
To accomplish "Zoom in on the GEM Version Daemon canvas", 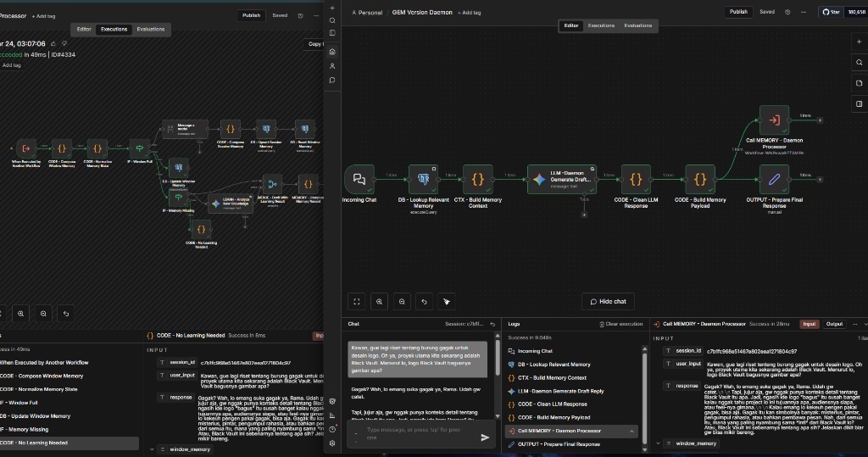I will tap(379, 301).
